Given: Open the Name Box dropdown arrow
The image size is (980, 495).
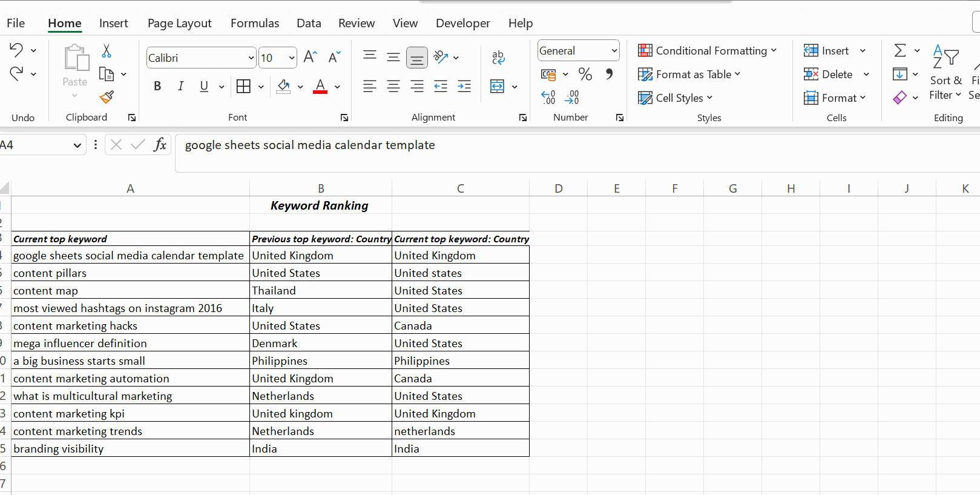Looking at the screenshot, I should (x=77, y=145).
